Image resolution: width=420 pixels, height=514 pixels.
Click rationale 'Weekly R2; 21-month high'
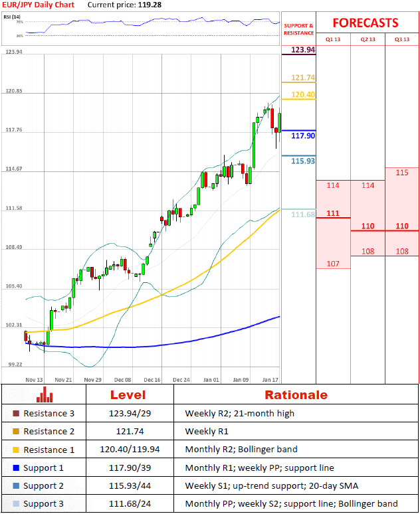[239, 414]
